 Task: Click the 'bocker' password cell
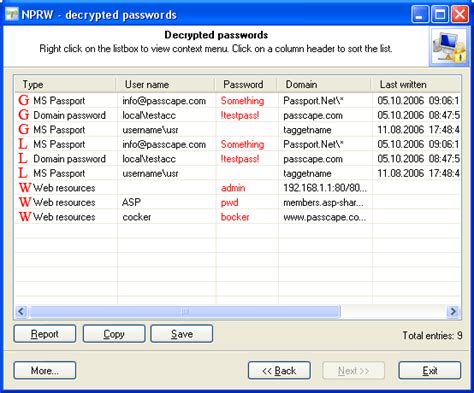click(235, 217)
